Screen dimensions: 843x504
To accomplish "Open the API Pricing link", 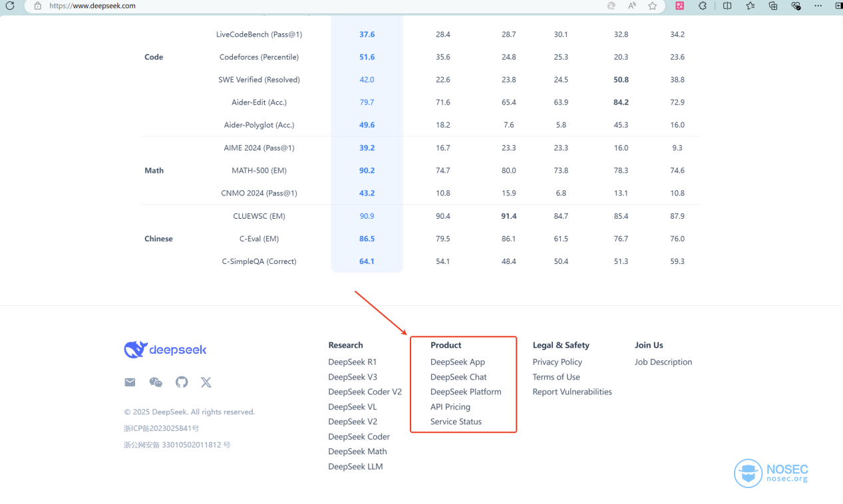I will point(450,407).
